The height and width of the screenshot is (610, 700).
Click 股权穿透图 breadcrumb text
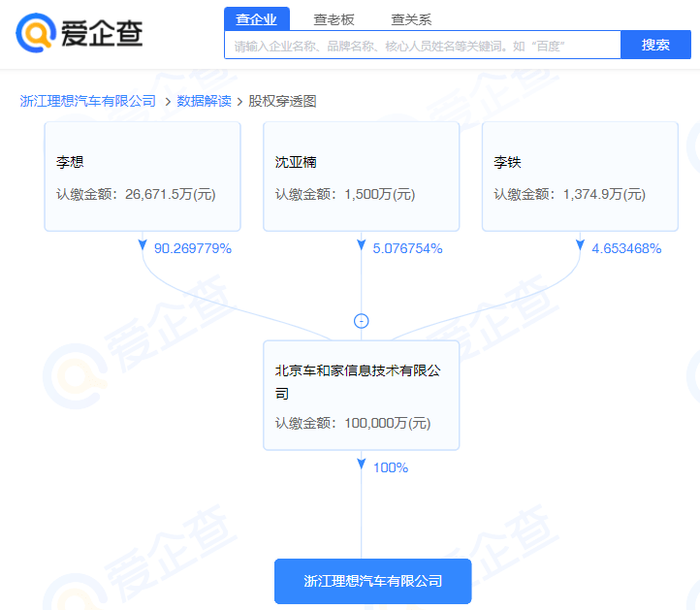point(282,101)
